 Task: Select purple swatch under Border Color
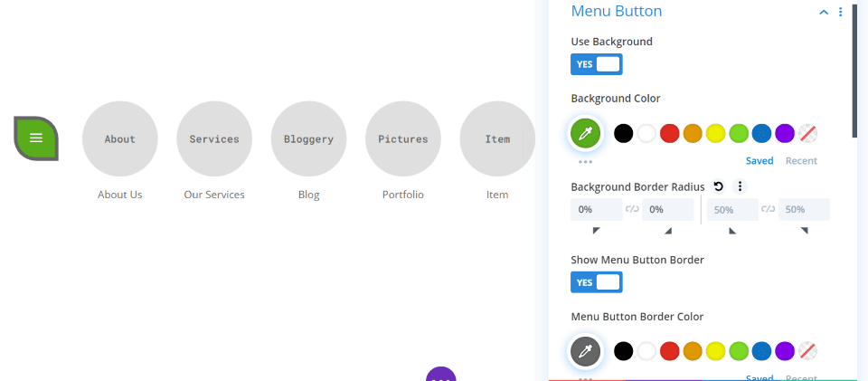point(785,351)
